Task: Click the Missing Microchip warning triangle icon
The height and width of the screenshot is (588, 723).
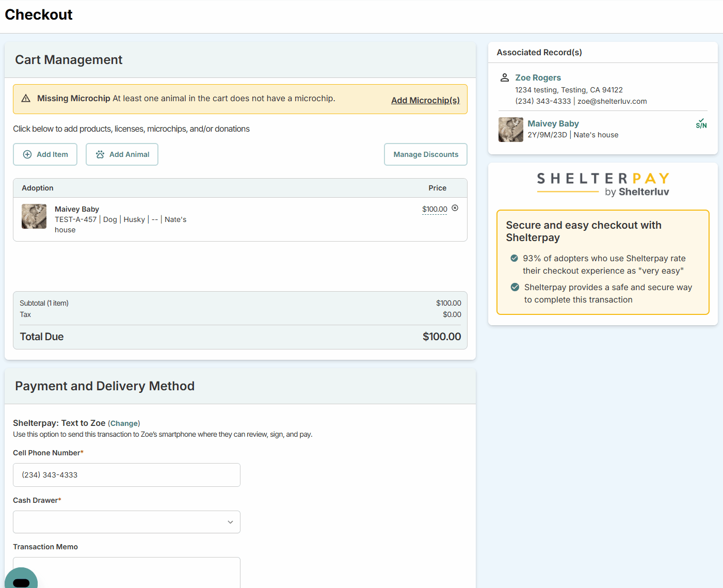Action: click(x=26, y=99)
